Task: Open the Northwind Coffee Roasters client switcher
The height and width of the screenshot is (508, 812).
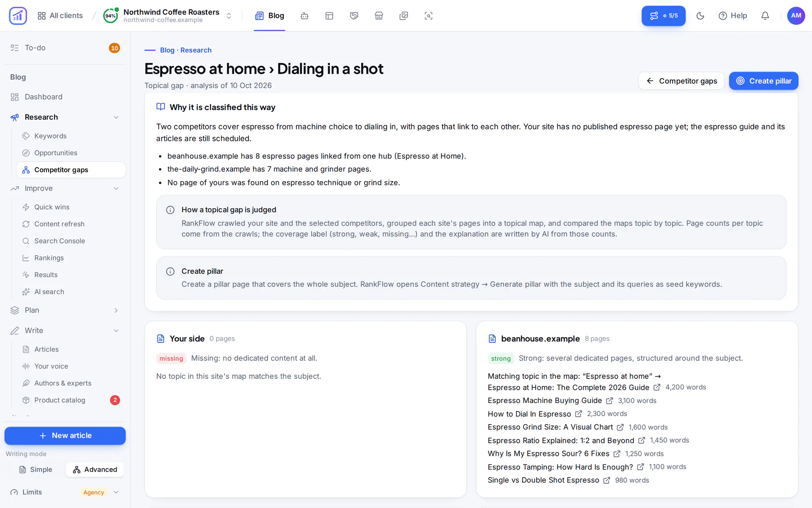Action: point(168,16)
